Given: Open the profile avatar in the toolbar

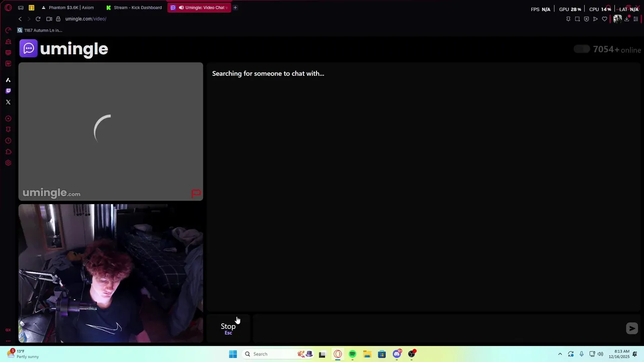Looking at the screenshot, I should (x=617, y=19).
